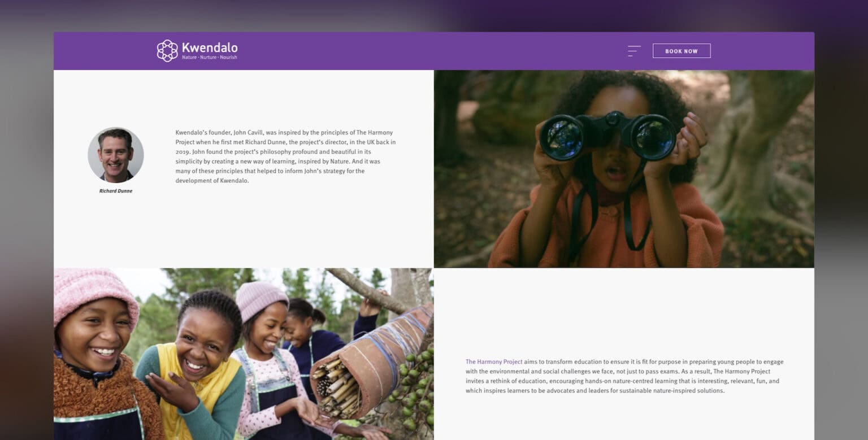Click the Nature Nurture Nourish tagline
The image size is (868, 440).
click(x=210, y=58)
